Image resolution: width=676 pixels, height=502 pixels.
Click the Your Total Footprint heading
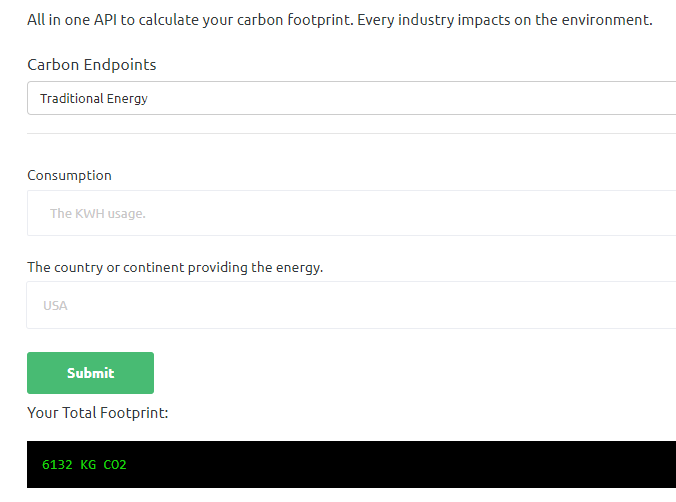tap(98, 413)
